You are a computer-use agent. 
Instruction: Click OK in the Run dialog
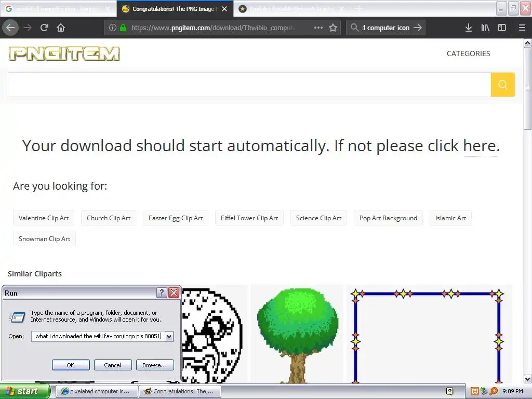point(71,365)
